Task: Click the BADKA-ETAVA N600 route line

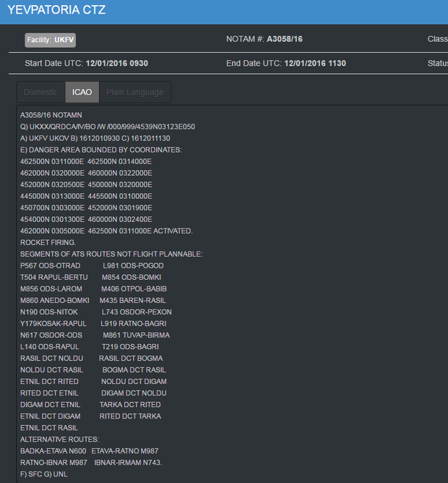Action: pos(53,450)
